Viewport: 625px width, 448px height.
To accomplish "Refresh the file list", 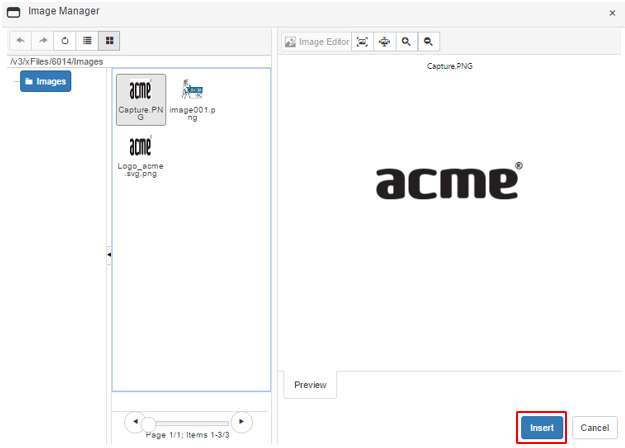I will click(x=65, y=41).
